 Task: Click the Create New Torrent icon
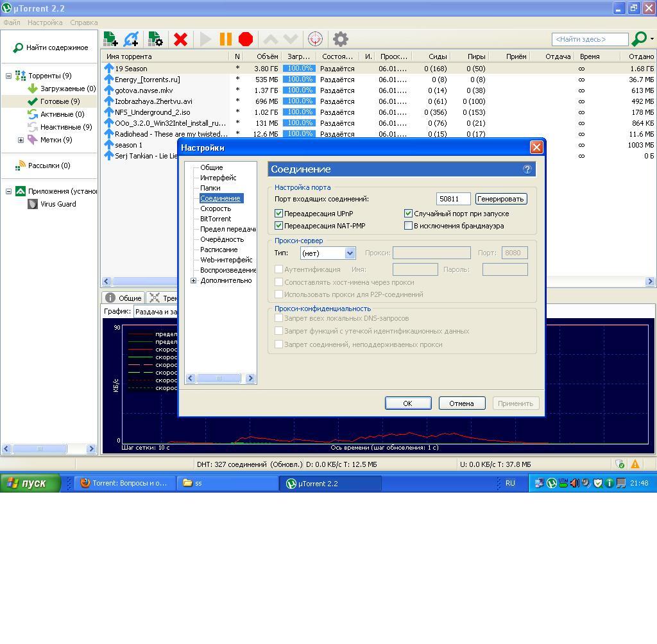(x=155, y=39)
